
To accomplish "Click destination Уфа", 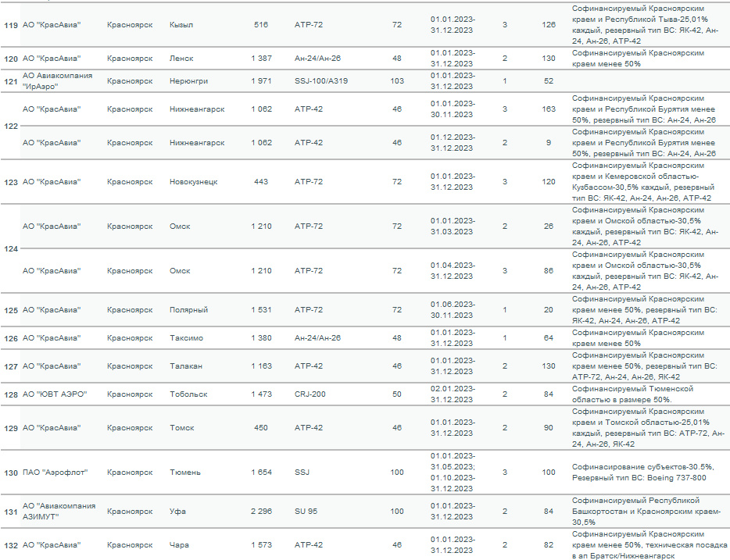I will tap(177, 512).
